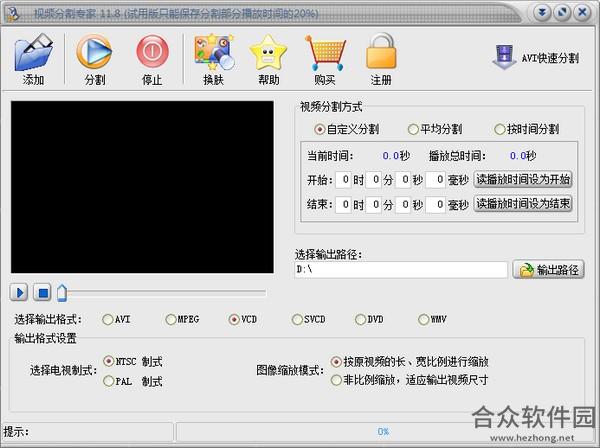Screen dimensions: 600x448
Task: Click the 选择电视制式: label
Action: pos(64,370)
